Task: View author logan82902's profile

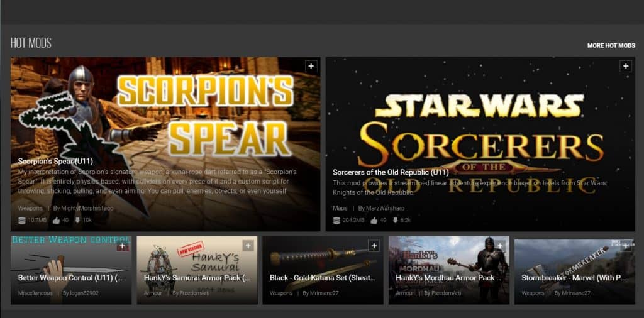Action: [85, 293]
